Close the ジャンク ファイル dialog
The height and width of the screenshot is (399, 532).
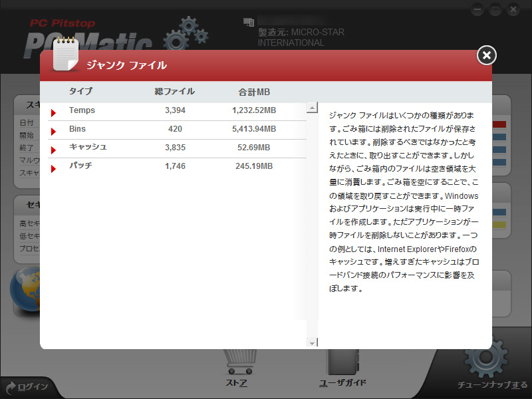click(486, 56)
